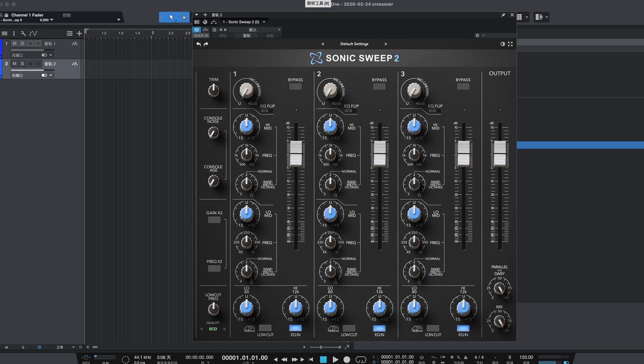The image size is (644, 364).
Task: Toggle fullscreen view of Sonic Sweep plugin
Action: [x=510, y=44]
